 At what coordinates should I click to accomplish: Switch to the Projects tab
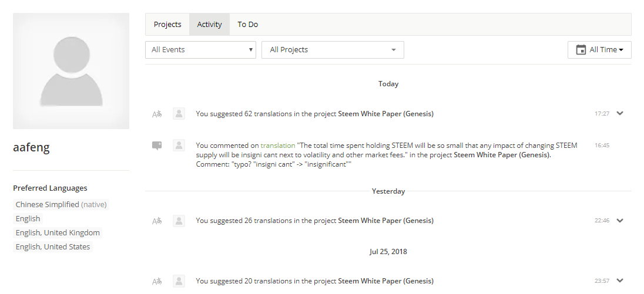[167, 25]
